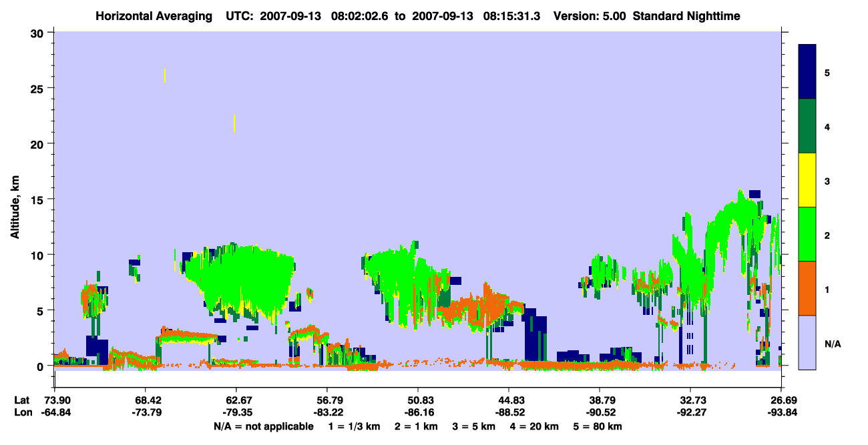Click the orange legend color 1
868x445 pixels.
coord(807,288)
